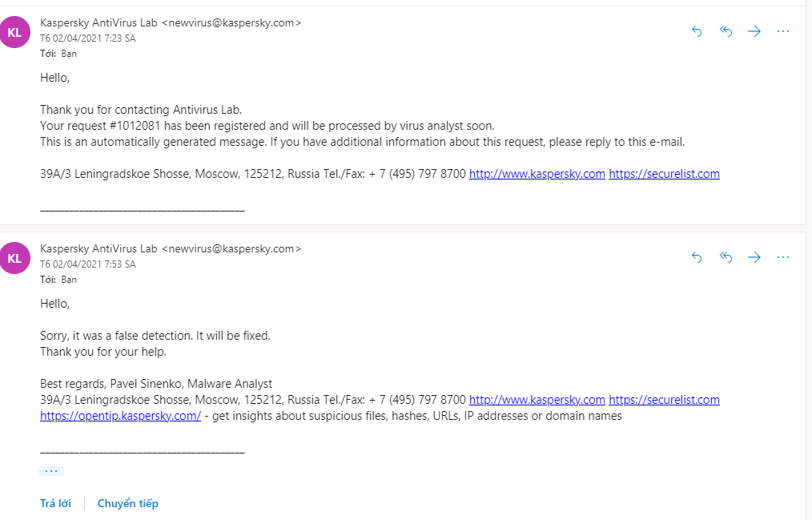Click sender name in the second email

click(x=98, y=249)
